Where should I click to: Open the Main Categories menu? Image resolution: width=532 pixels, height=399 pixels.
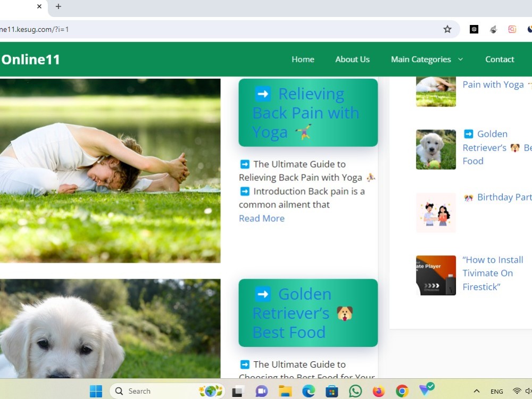coord(421,60)
